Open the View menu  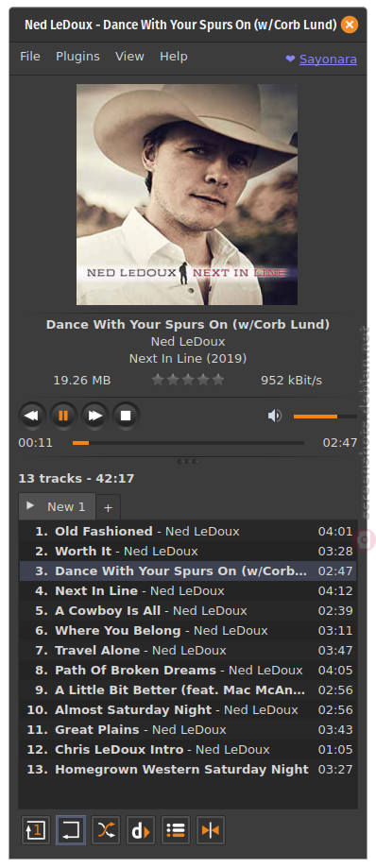129,57
